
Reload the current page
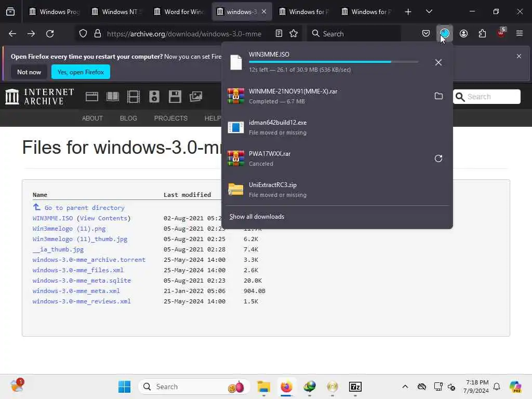click(x=50, y=34)
